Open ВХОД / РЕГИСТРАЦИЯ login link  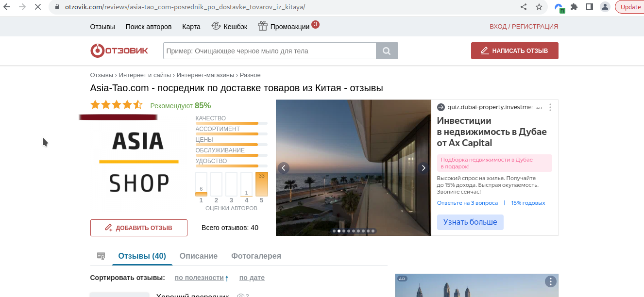(524, 27)
